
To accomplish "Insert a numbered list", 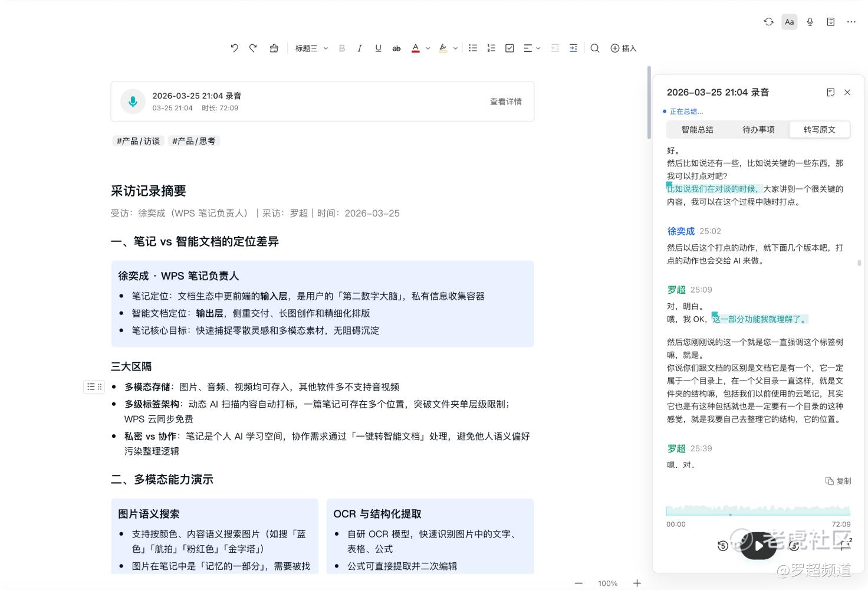I will pyautogui.click(x=491, y=48).
